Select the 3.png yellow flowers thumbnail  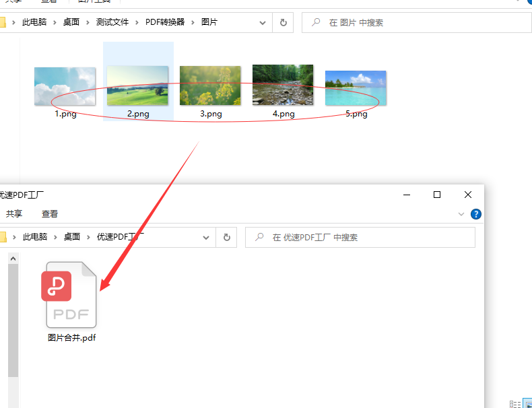point(210,86)
